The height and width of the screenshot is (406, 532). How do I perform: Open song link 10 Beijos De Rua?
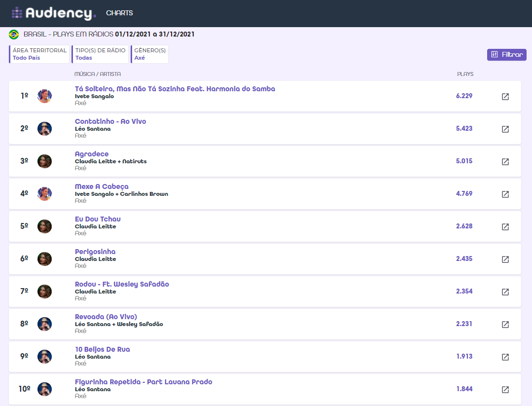[102, 349]
